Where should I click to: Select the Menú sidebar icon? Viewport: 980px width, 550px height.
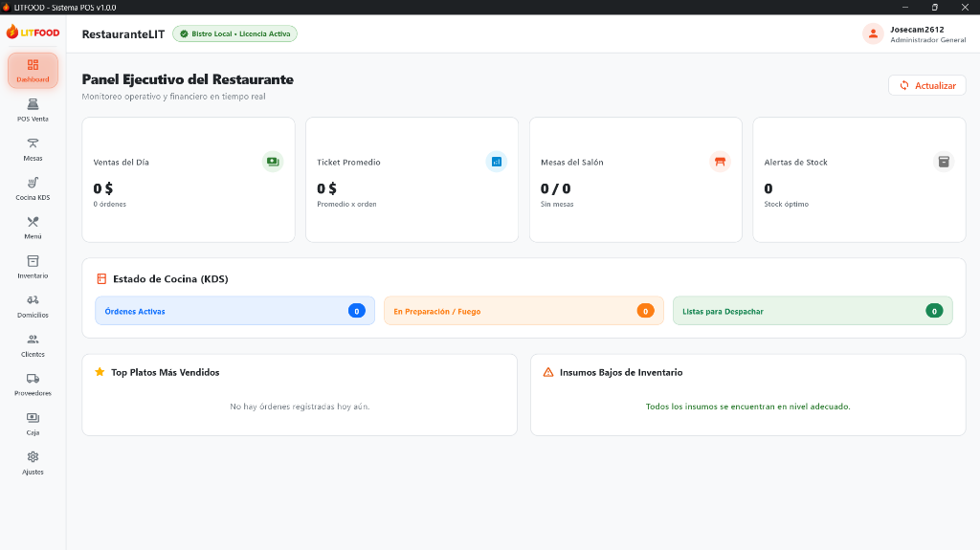point(33,228)
